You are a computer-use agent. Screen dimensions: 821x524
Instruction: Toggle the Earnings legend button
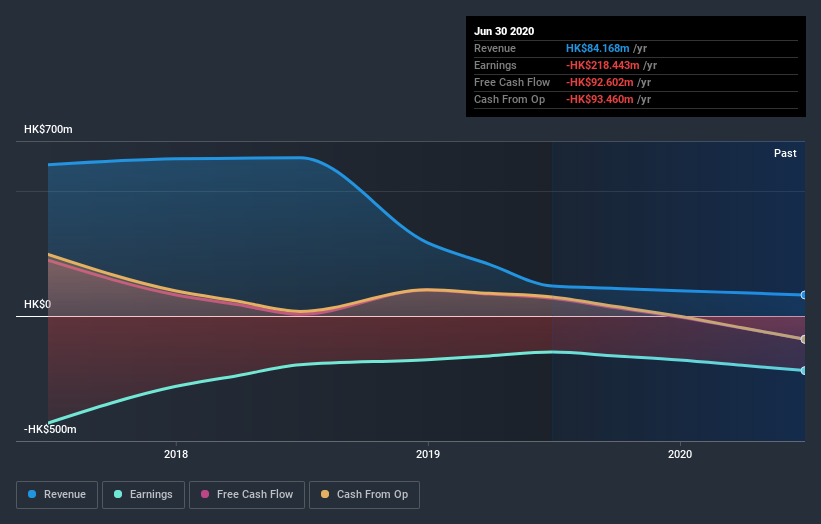[x=143, y=495]
